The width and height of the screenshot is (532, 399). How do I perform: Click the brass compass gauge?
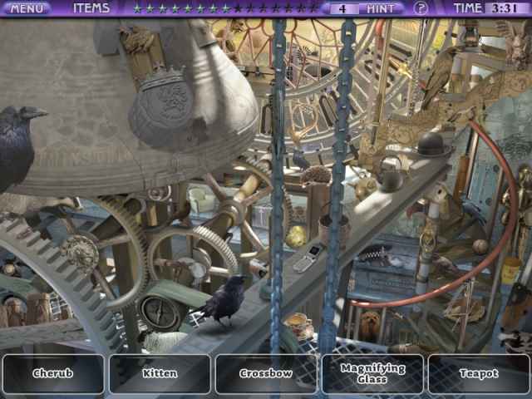coord(160,313)
